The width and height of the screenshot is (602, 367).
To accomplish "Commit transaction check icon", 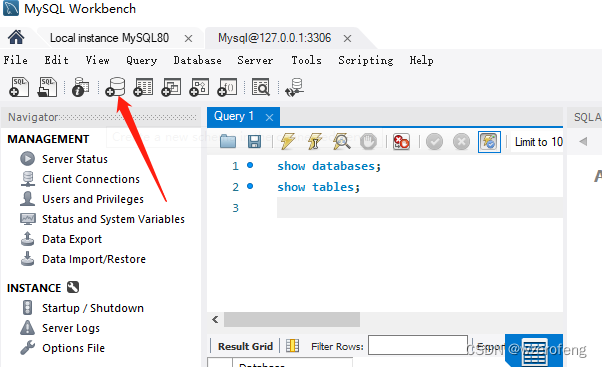I will pos(434,142).
